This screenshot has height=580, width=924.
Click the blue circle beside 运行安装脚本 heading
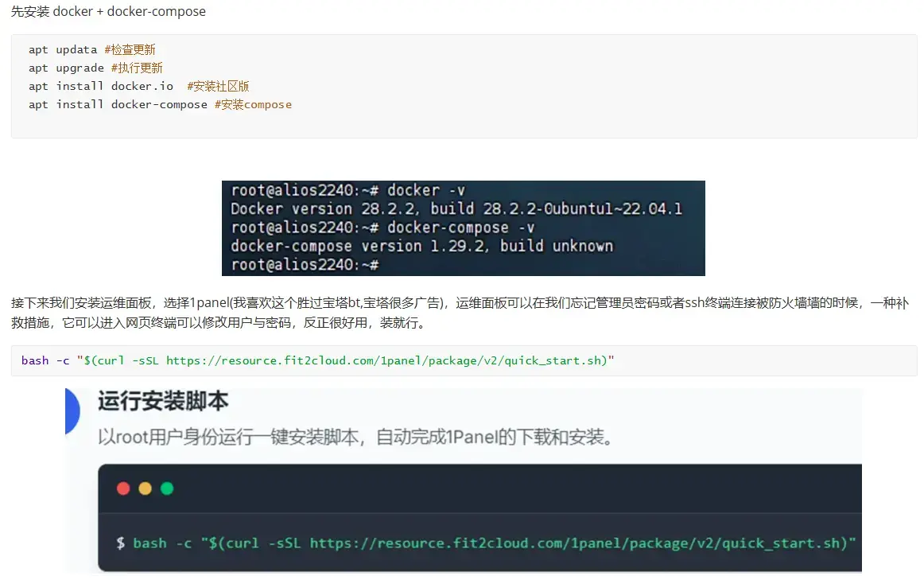72,411
